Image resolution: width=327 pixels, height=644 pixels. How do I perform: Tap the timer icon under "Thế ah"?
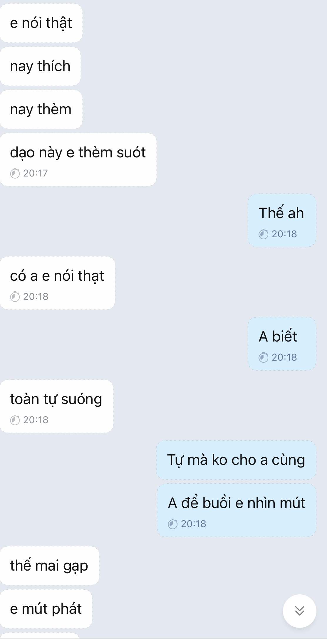263,234
